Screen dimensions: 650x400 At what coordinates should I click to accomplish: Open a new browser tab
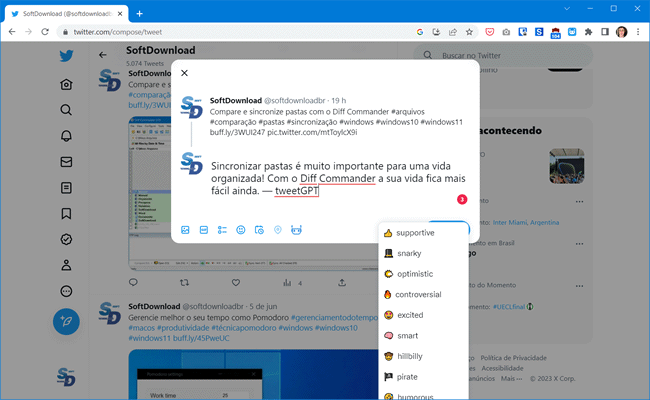pyautogui.click(x=140, y=14)
